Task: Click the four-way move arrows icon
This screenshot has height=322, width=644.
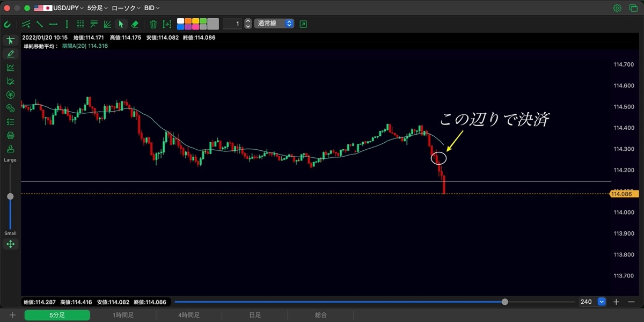Action: pos(10,244)
